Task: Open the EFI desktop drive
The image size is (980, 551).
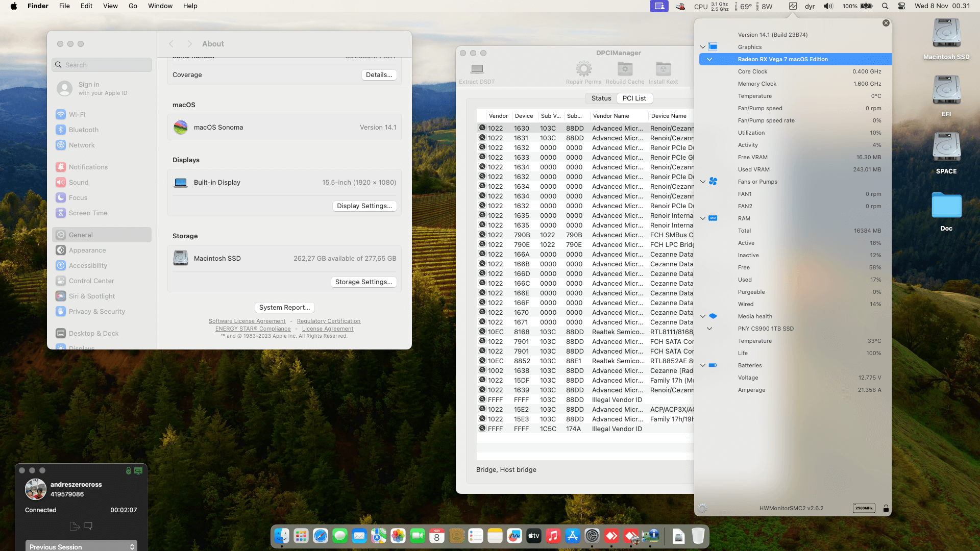Action: (946, 96)
